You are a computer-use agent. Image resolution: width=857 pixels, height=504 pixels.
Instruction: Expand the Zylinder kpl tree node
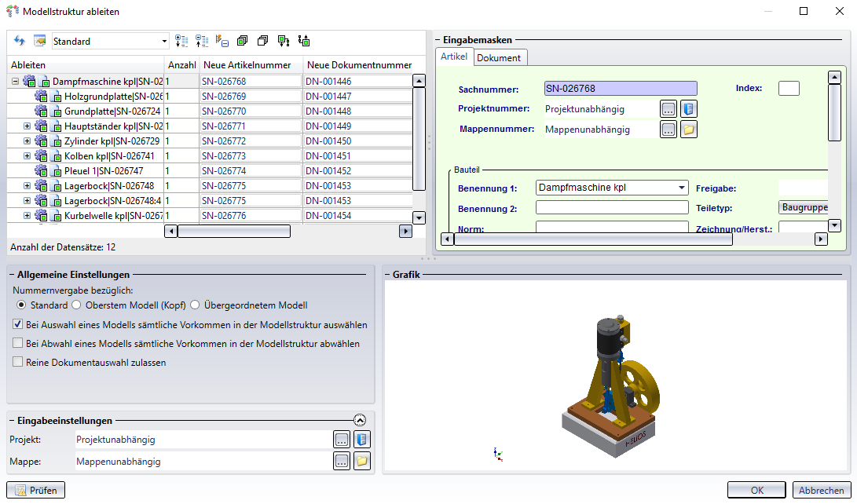pyautogui.click(x=27, y=141)
